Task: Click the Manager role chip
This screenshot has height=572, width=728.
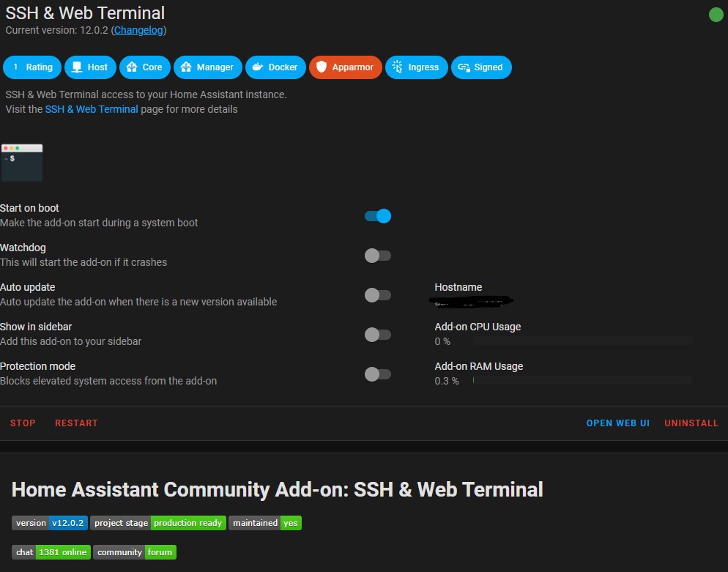Action: [207, 67]
